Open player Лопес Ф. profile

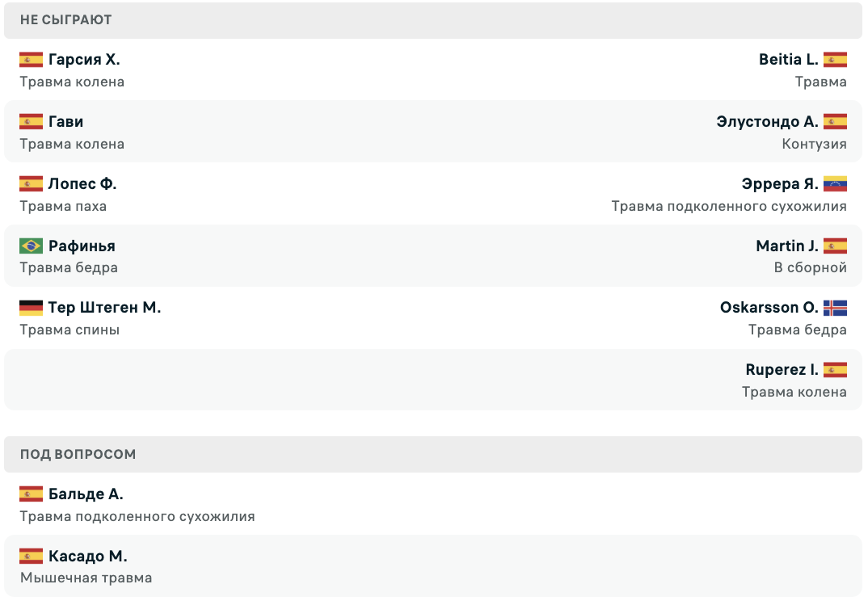[x=82, y=183]
